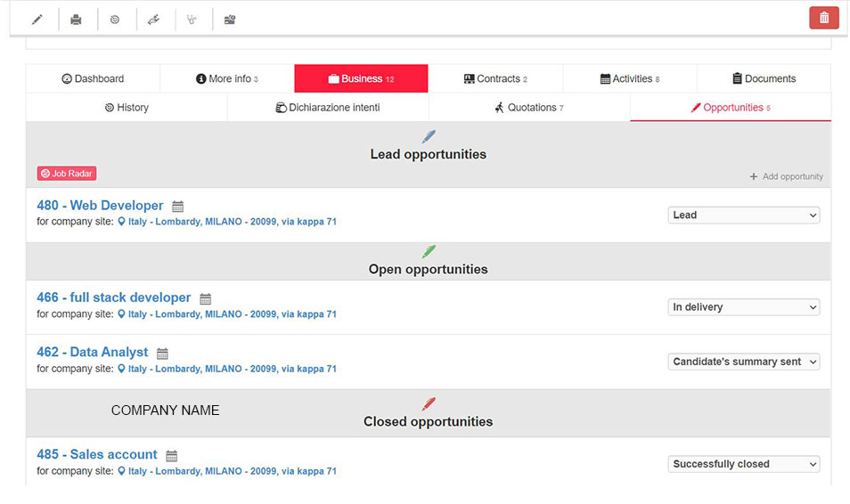Click calendar icon next to 462 - Data Analyst
This screenshot has width=850, height=504.
pos(162,354)
